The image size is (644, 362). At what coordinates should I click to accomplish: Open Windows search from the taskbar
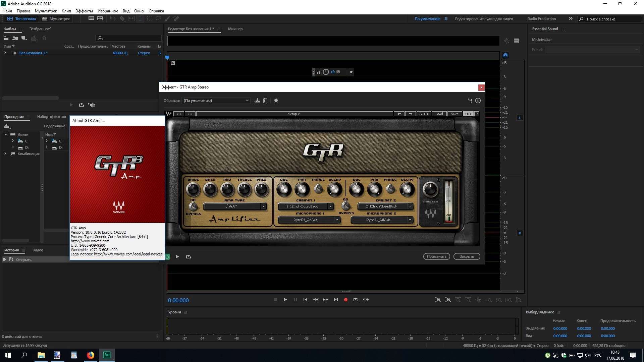pyautogui.click(x=24, y=355)
